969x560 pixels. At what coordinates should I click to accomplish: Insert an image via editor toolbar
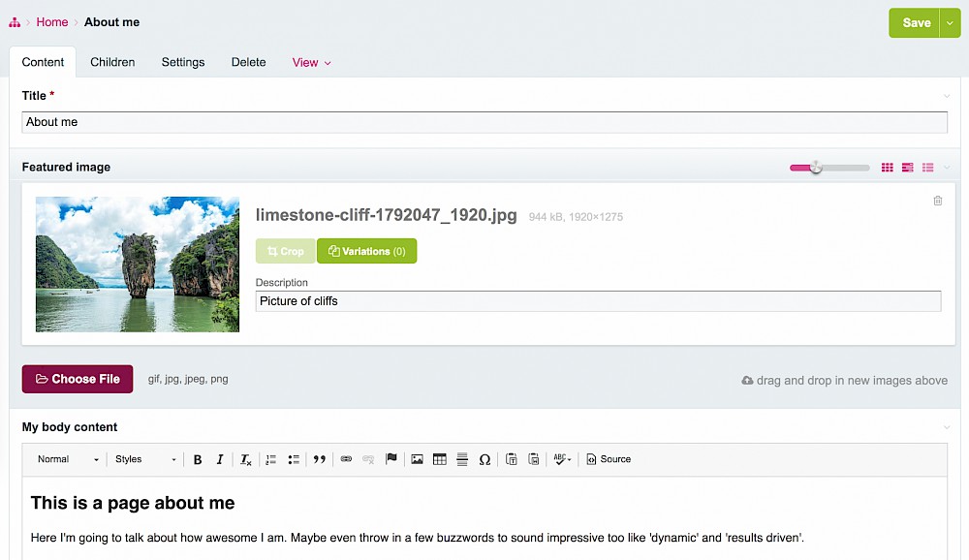417,459
